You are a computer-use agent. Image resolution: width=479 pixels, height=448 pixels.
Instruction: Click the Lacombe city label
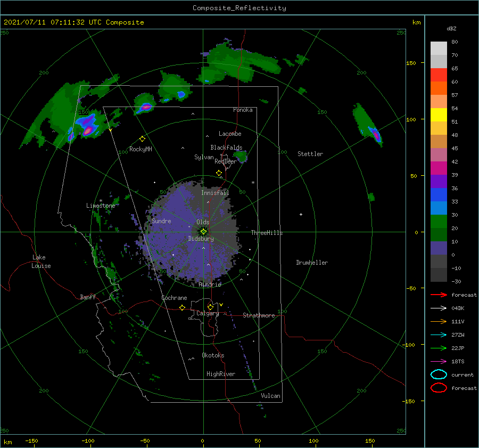pyautogui.click(x=230, y=134)
